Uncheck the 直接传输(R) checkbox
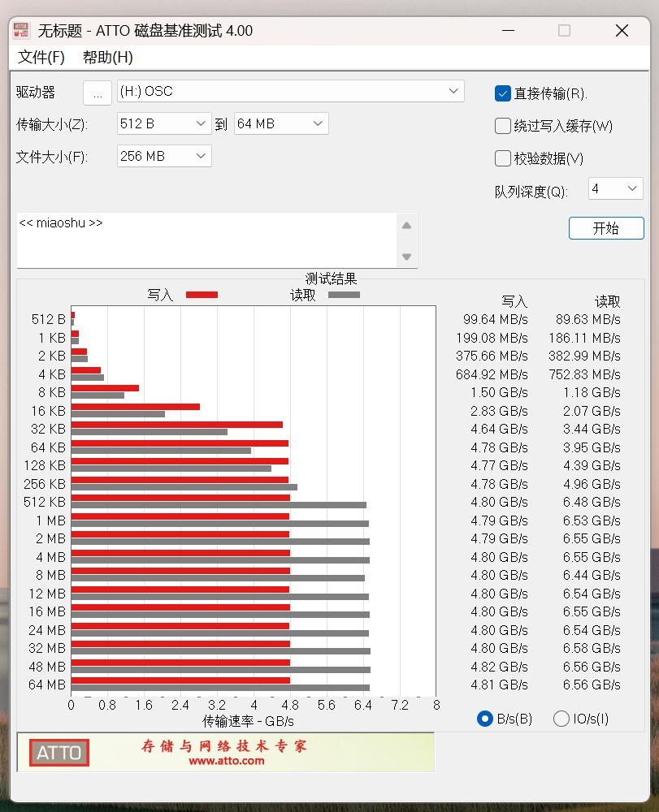The width and height of the screenshot is (659, 812). pyautogui.click(x=502, y=93)
